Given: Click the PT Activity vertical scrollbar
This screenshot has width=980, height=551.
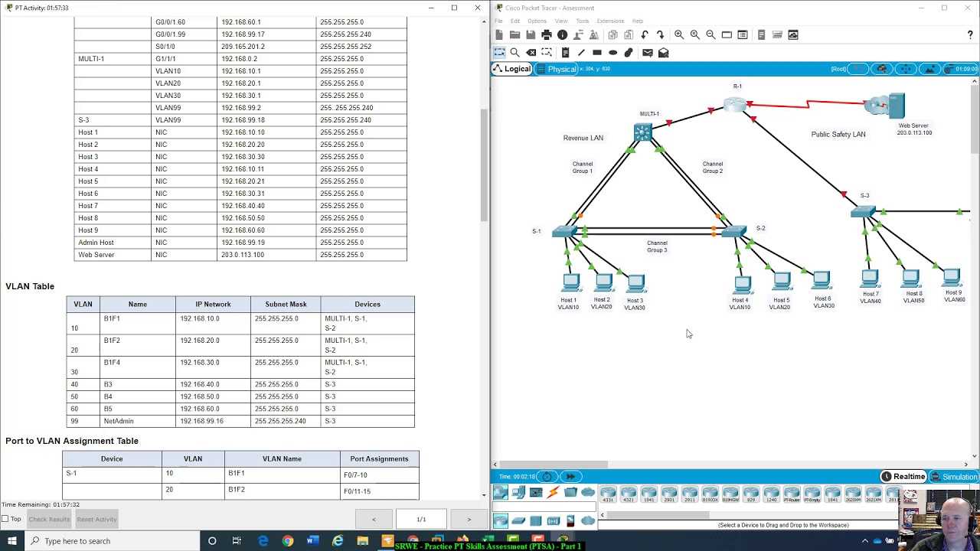Looking at the screenshot, I should [484, 165].
